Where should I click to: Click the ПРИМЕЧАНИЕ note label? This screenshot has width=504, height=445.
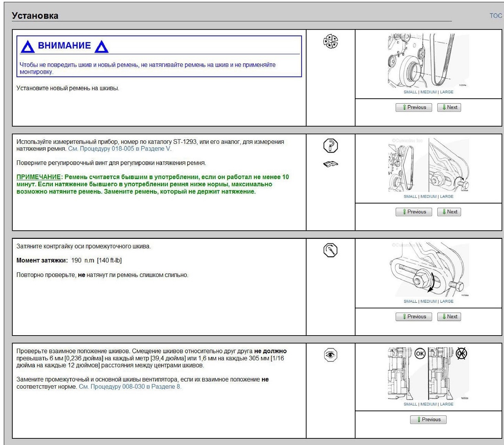(x=39, y=177)
